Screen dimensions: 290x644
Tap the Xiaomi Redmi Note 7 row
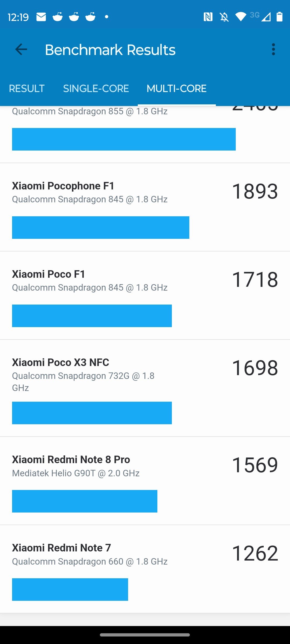tap(145, 569)
